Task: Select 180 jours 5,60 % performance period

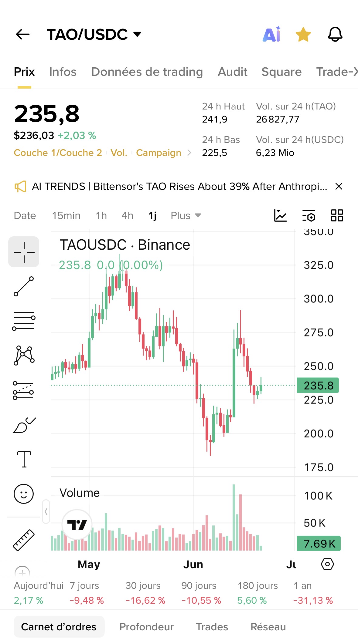Action: [257, 593]
